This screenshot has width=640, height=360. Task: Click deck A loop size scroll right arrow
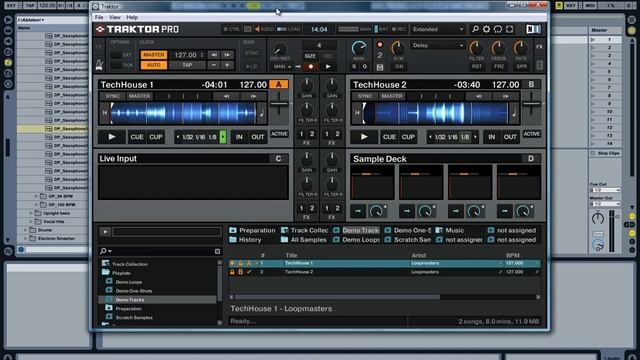(223, 137)
